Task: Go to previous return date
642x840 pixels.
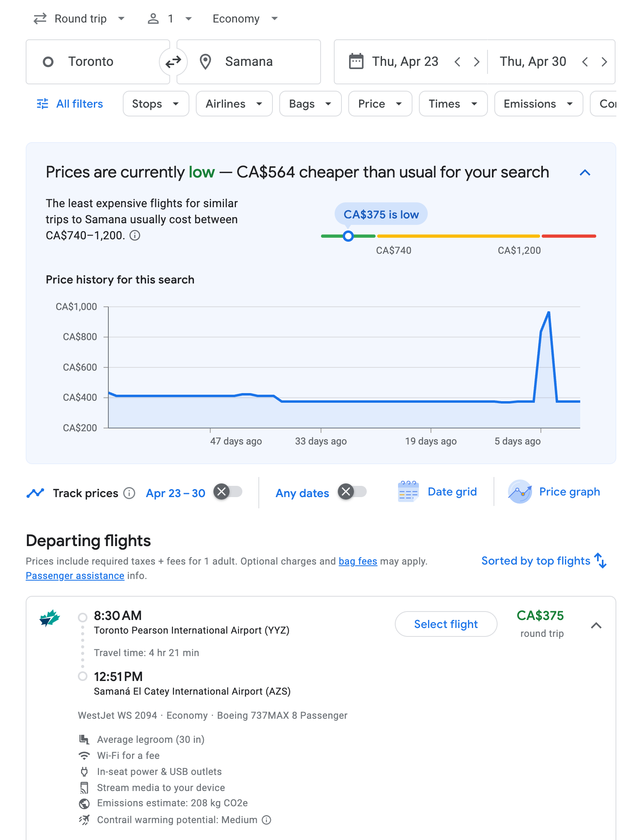Action: [x=585, y=62]
